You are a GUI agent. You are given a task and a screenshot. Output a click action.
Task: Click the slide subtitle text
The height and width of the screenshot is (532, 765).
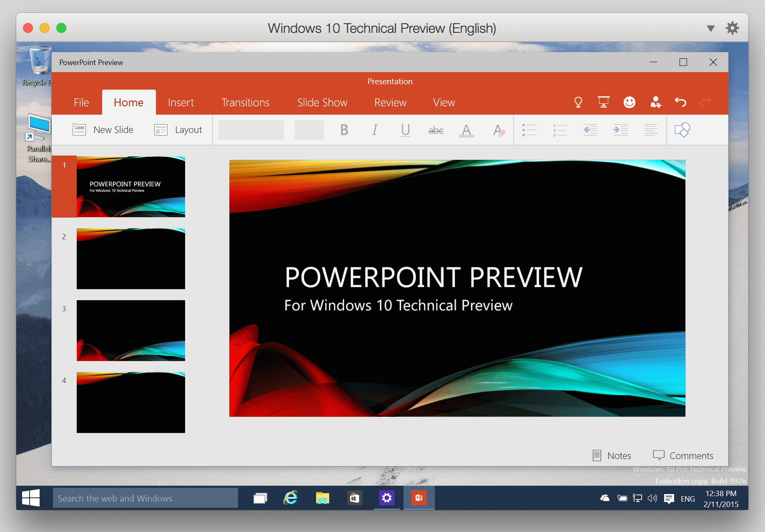[398, 306]
